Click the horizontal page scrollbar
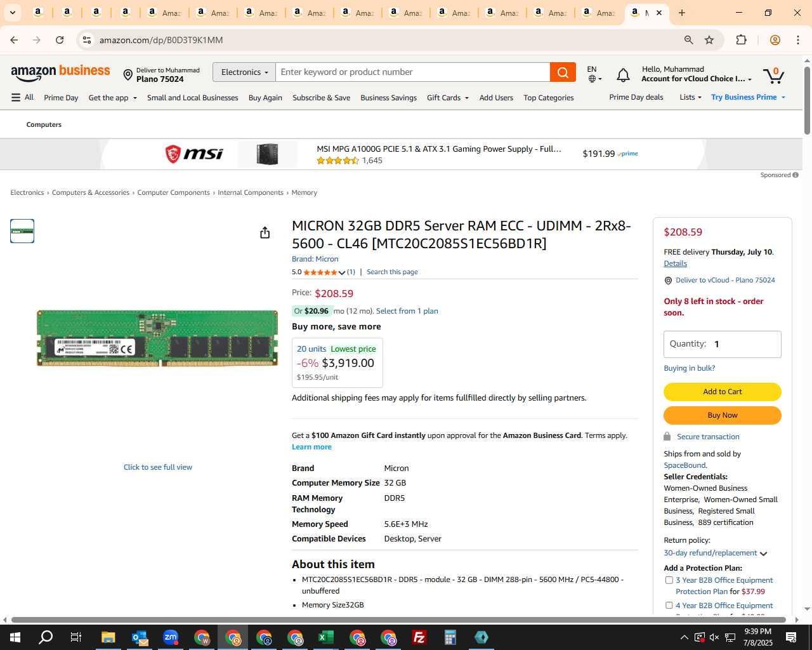This screenshot has height=650, width=812. pos(398,620)
